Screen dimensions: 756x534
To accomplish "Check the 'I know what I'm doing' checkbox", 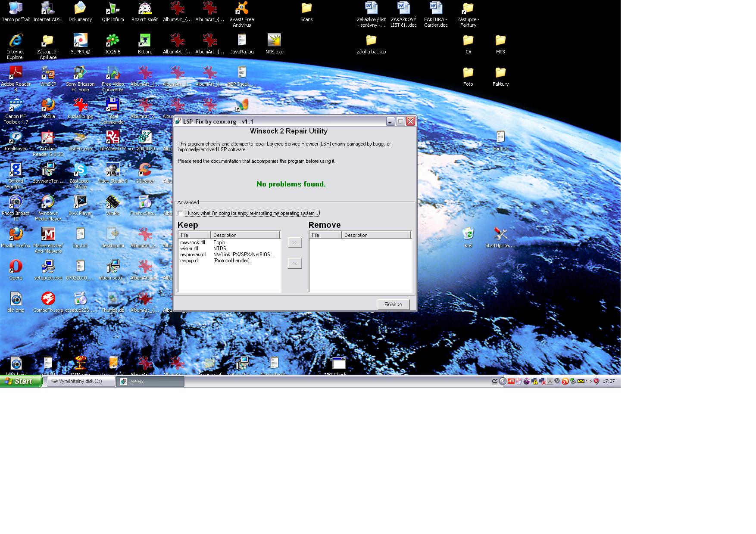I will pos(180,213).
